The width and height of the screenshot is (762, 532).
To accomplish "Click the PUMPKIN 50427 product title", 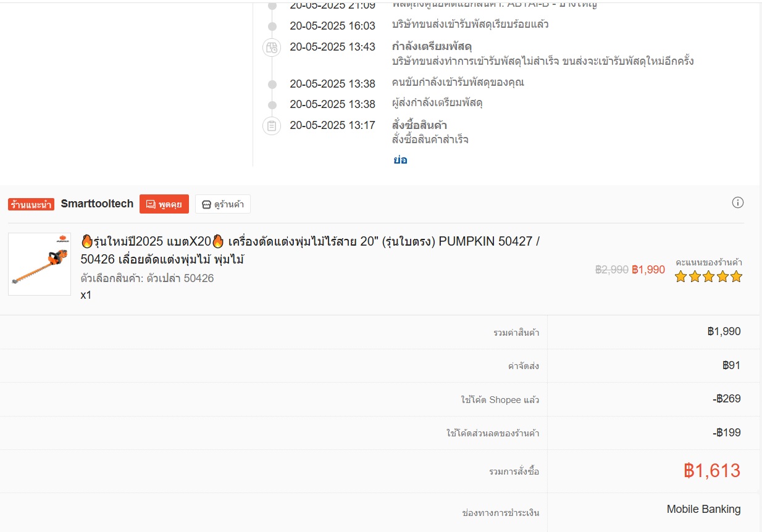I will pos(311,250).
